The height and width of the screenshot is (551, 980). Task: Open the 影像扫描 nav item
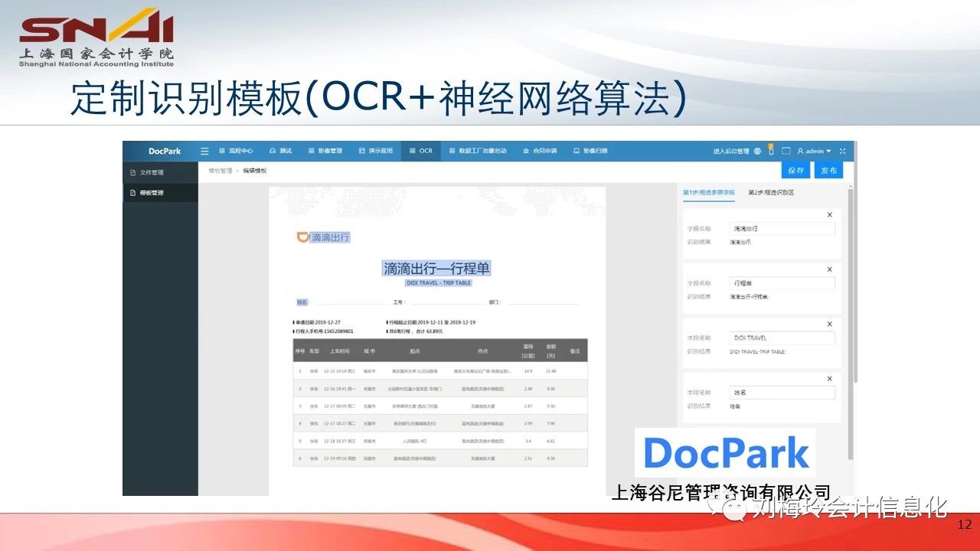(590, 151)
